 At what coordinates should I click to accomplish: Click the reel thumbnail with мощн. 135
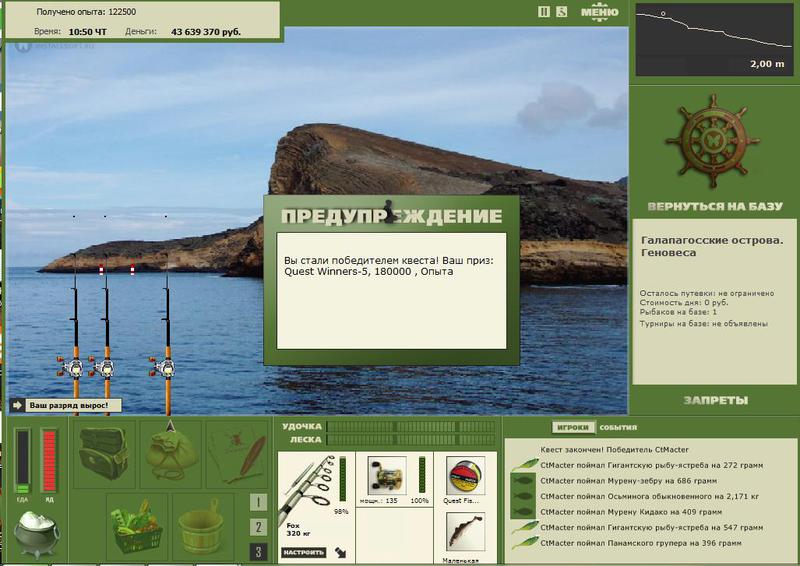coord(387,476)
